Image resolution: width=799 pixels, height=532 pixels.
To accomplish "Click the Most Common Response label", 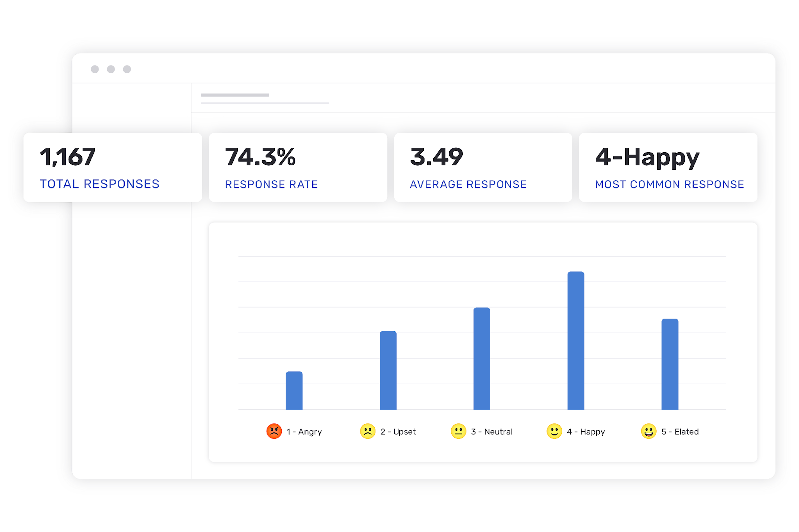I will [670, 184].
